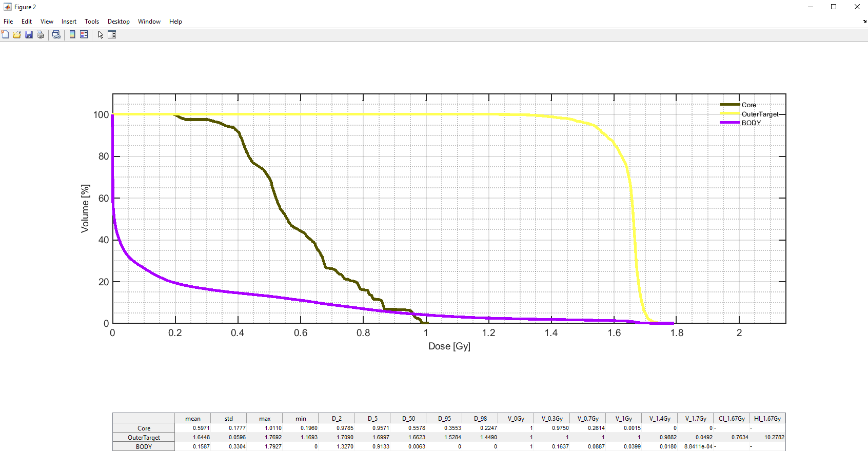Click the BODY label in the plot legend

pos(751,123)
